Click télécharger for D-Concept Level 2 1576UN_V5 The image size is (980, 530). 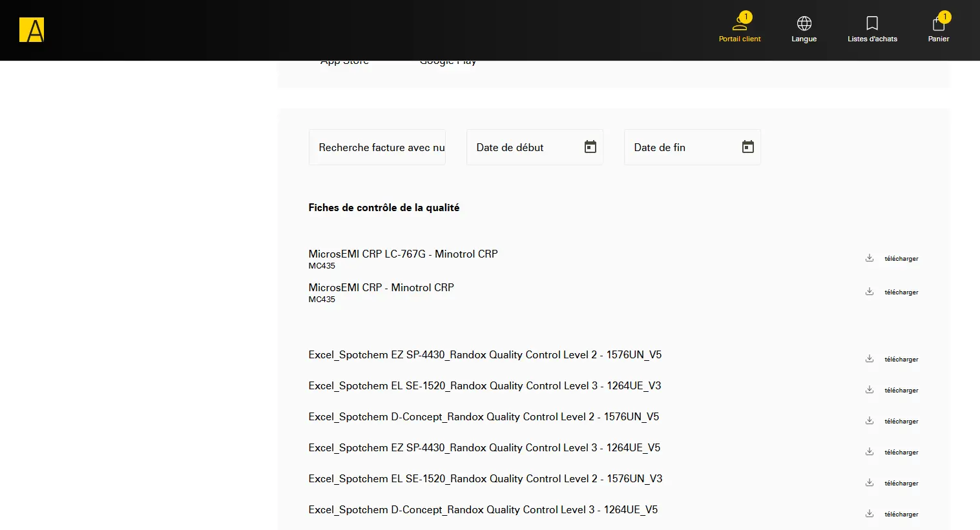pos(901,422)
